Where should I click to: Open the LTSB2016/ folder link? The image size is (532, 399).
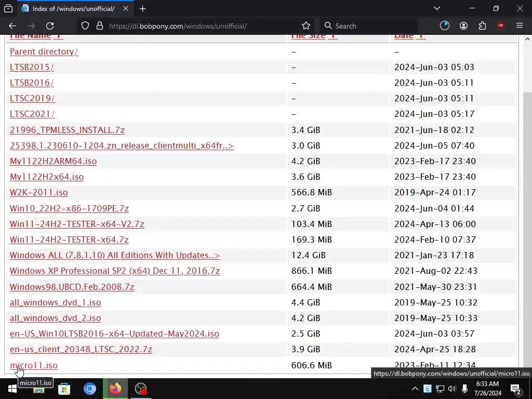point(32,83)
